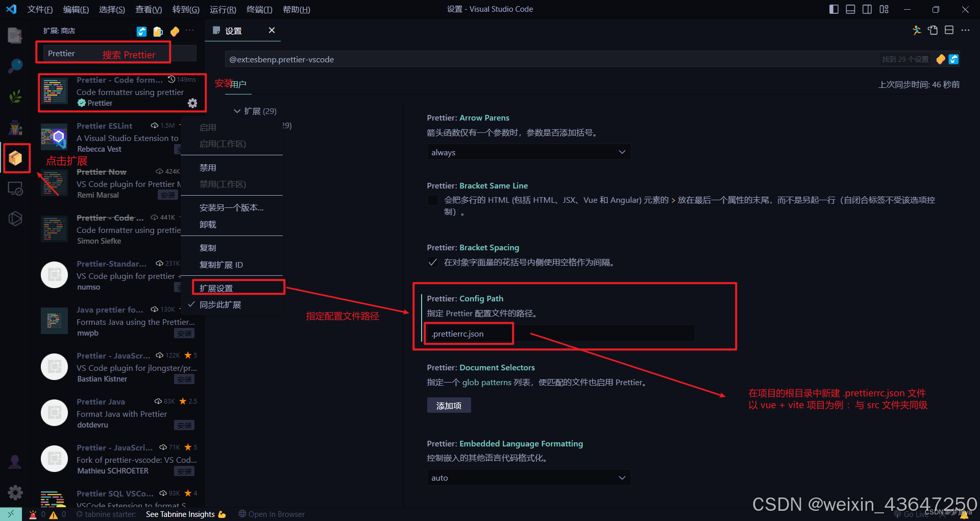Open the 转到(G) menu
The width and height of the screenshot is (980, 521).
[186, 9]
